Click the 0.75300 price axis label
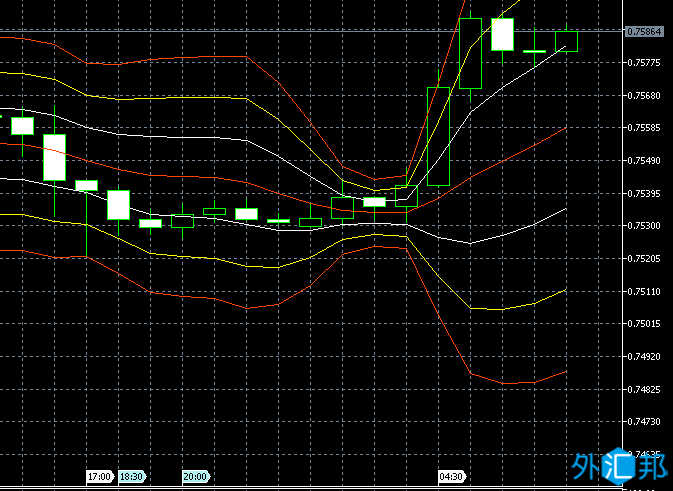Image resolution: width=673 pixels, height=491 pixels. point(644,226)
